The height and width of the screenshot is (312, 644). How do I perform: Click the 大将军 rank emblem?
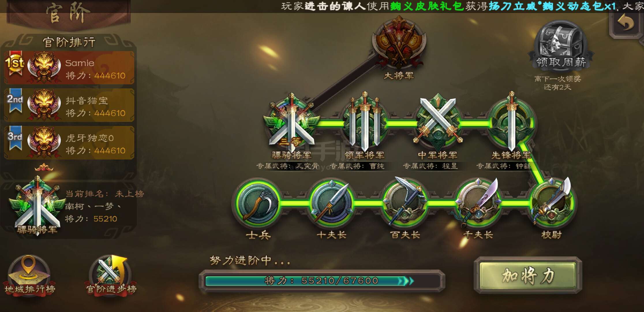tap(399, 43)
